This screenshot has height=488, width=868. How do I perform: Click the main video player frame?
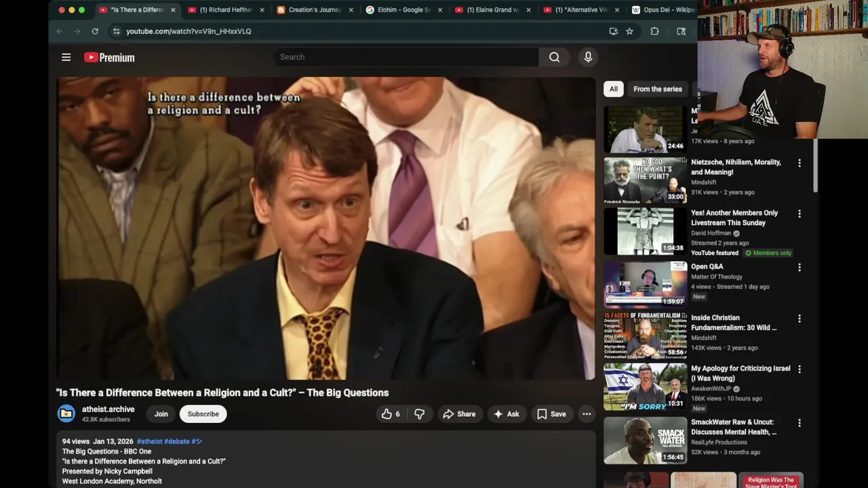(325, 228)
